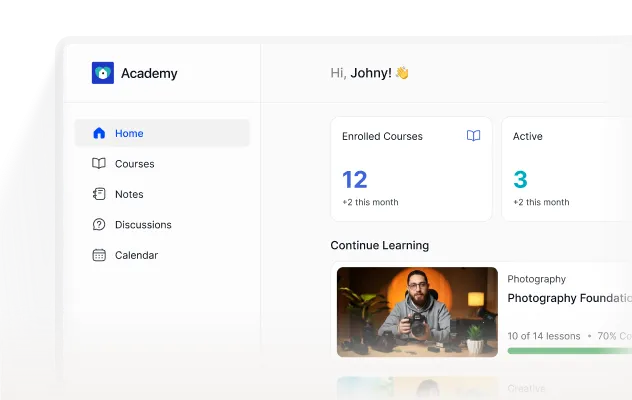Go to Courses in the sidebar
Image resolution: width=632 pixels, height=400 pixels.
point(162,164)
